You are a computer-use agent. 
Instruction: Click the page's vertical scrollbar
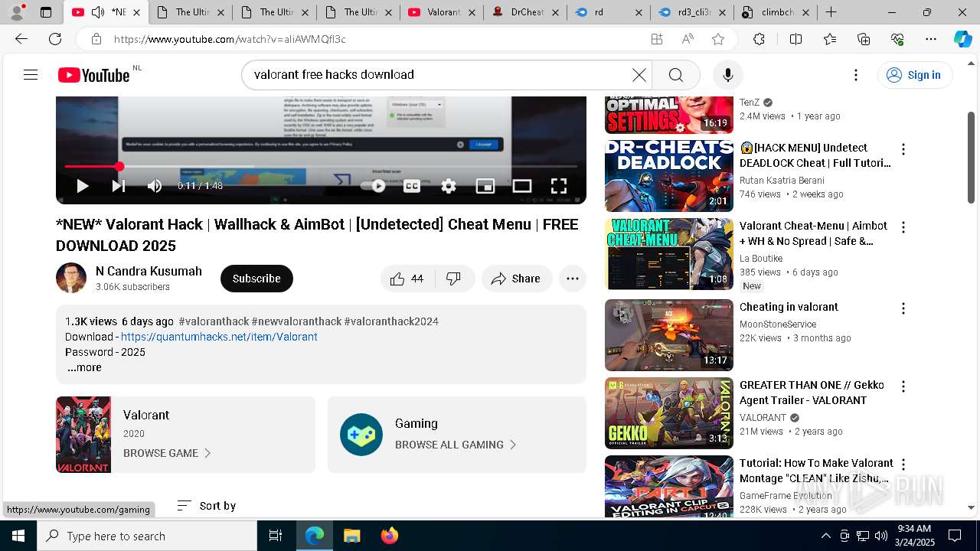coord(971,157)
